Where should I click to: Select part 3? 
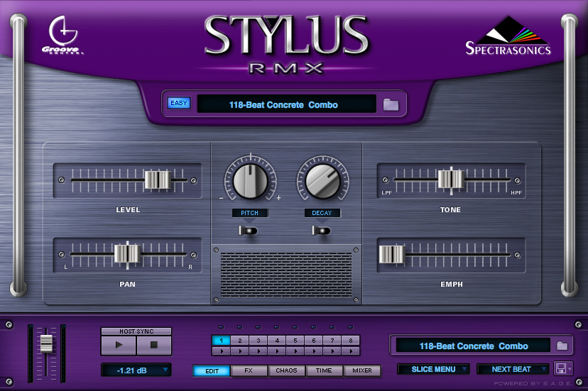pyautogui.click(x=258, y=341)
